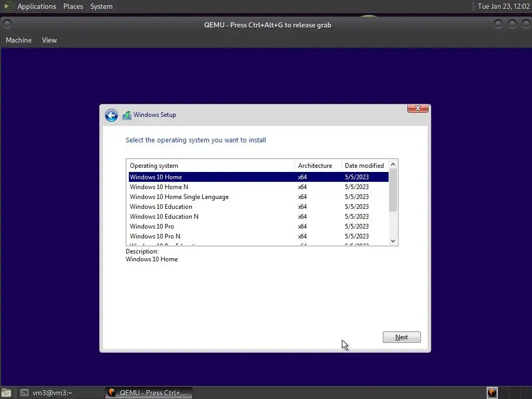
Task: Select Windows 10 Pro row
Action: [259, 226]
